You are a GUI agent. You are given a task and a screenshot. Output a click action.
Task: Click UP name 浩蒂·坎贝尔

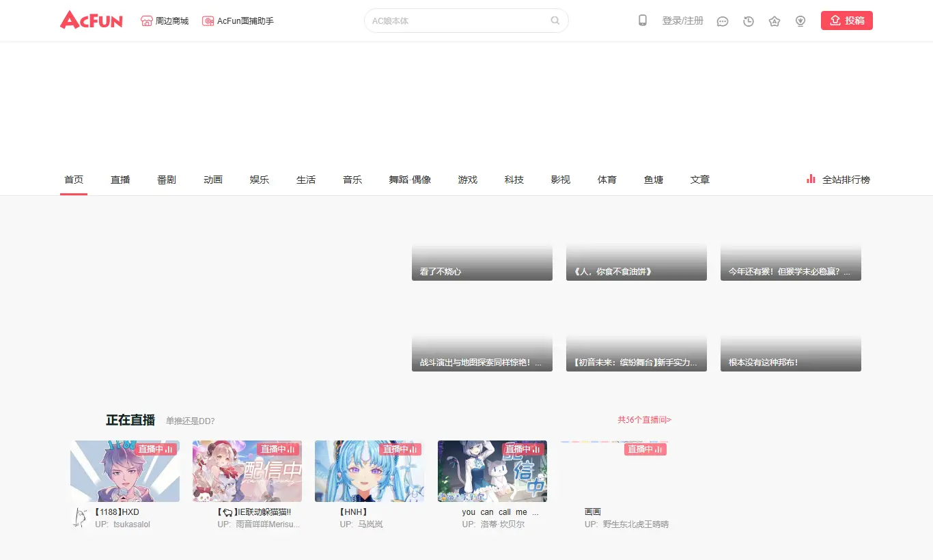point(503,524)
